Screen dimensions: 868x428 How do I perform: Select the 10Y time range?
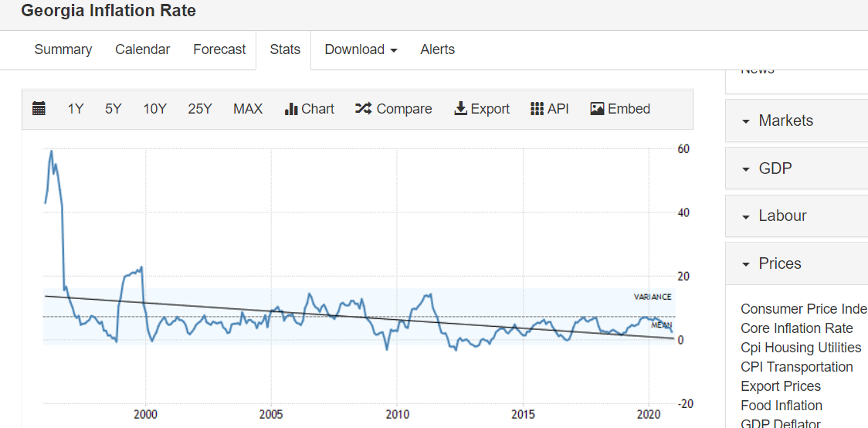pos(154,109)
